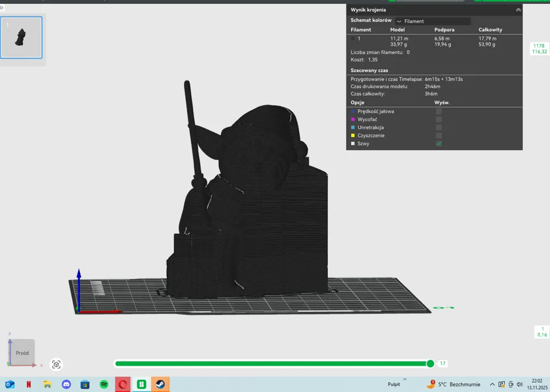Show hidden system tray icons
The image size is (550, 392).
[492, 384]
